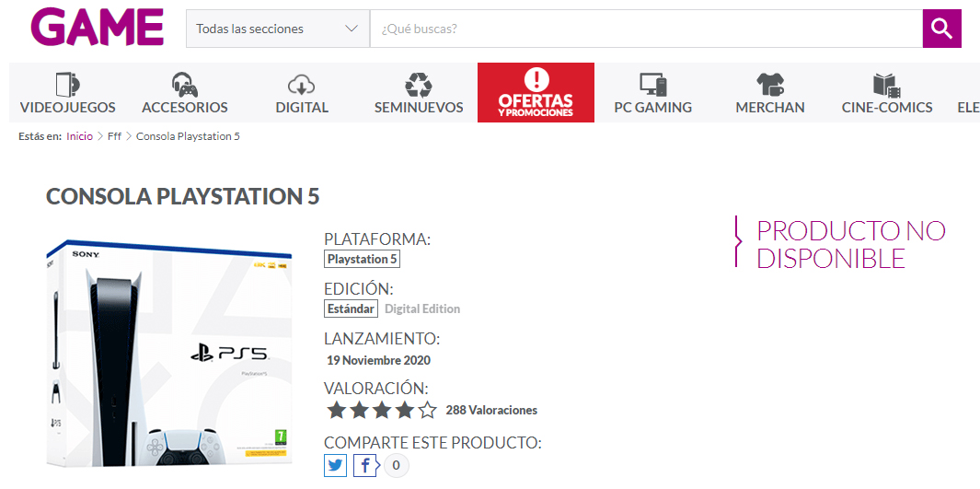Click the PRODUCTO NO DISPONIBLE text
Viewport: 980px width, 489px height.
850,244
